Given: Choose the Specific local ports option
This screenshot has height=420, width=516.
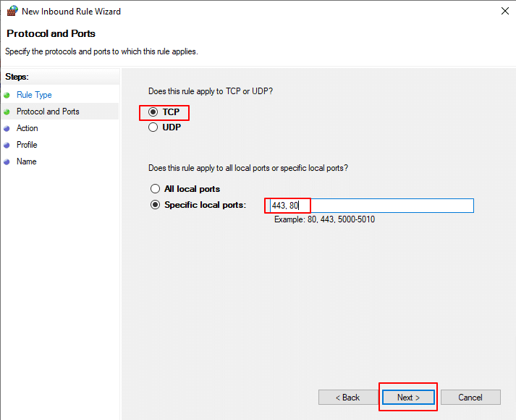Looking at the screenshot, I should [x=153, y=205].
